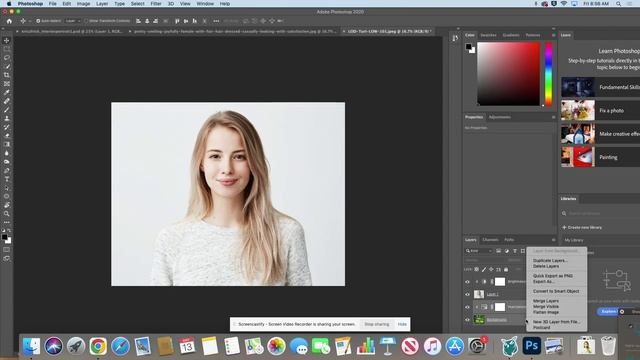
Task: Hide the Brightness adjustment layer eye
Action: click(x=467, y=282)
